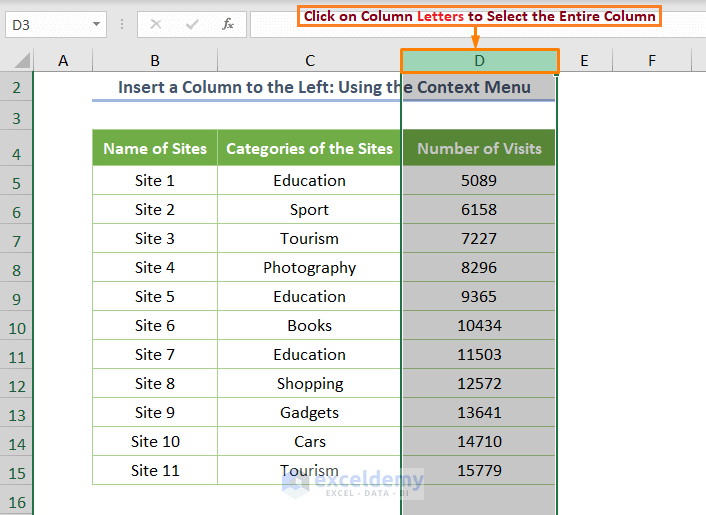Click column B header letter

(154, 61)
